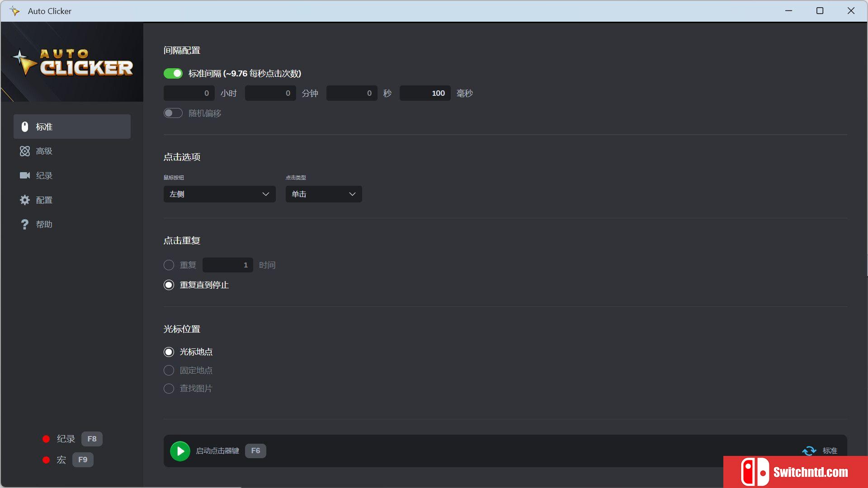Click the 秒 seconds input field
Viewport: 868px width, 488px height.
coord(352,93)
